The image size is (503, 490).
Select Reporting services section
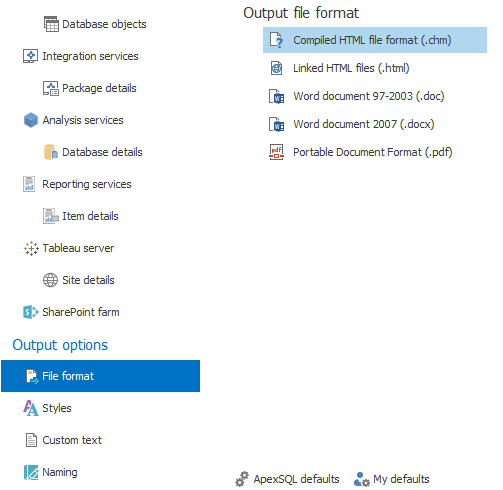pos(77,184)
